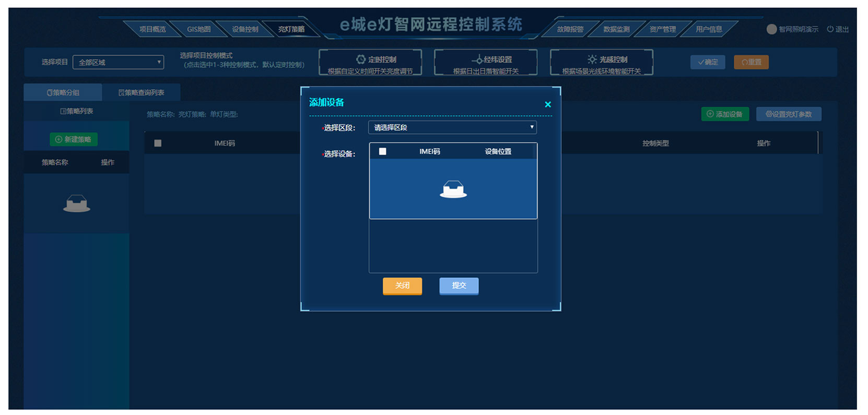
Task: Close the 添加设备 dialog with X
Action: point(548,105)
